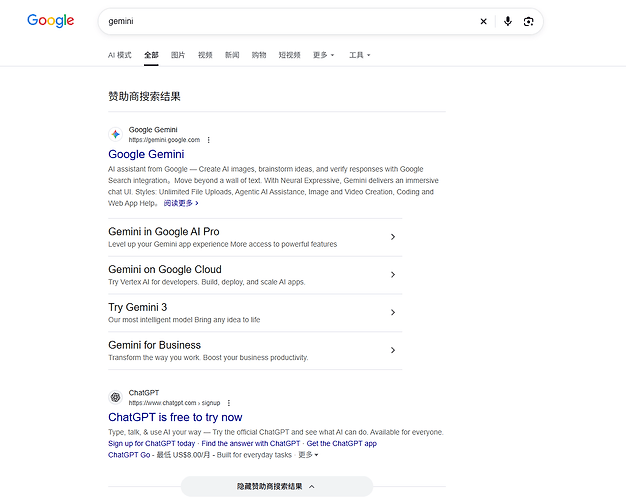Open the Gemini on Google Cloud sitelink
Screen dimensions: 626x499
164,269
